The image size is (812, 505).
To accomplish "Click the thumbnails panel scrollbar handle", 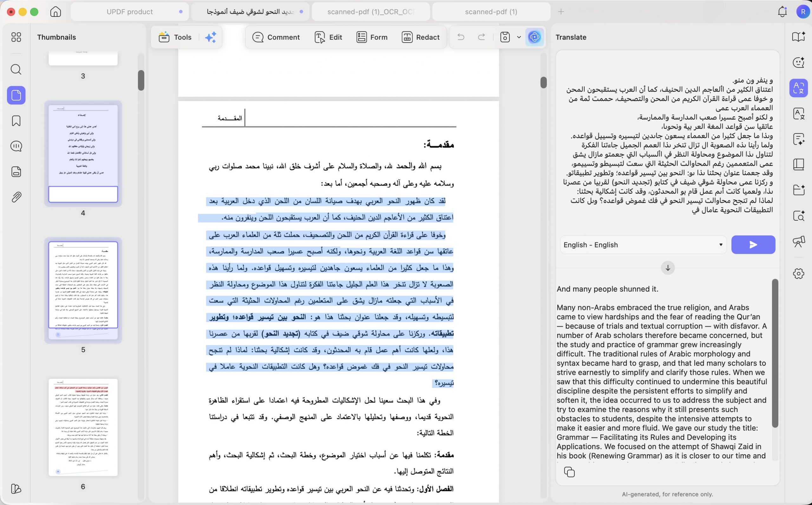I will click(141, 80).
